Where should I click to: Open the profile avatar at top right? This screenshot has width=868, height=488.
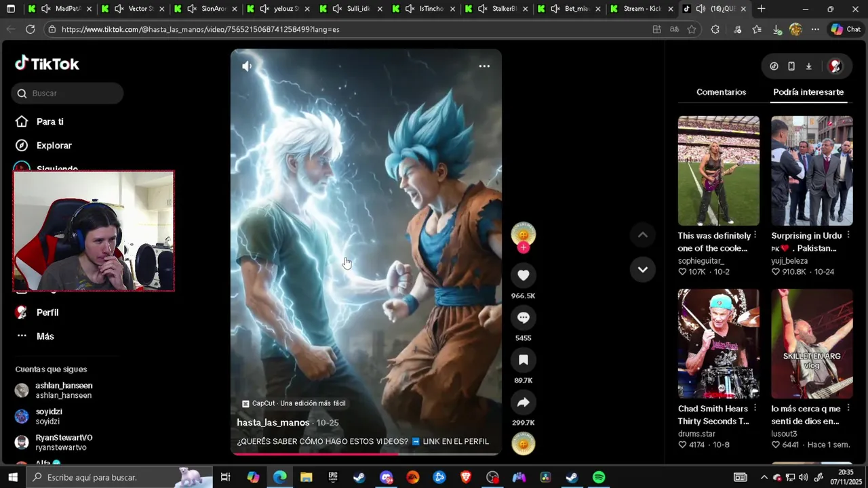pos(835,66)
